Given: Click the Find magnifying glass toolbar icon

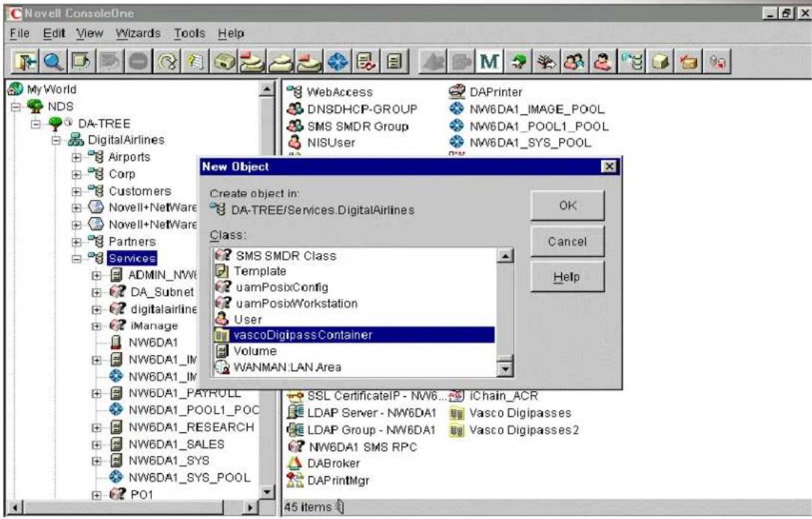Looking at the screenshot, I should (x=53, y=61).
